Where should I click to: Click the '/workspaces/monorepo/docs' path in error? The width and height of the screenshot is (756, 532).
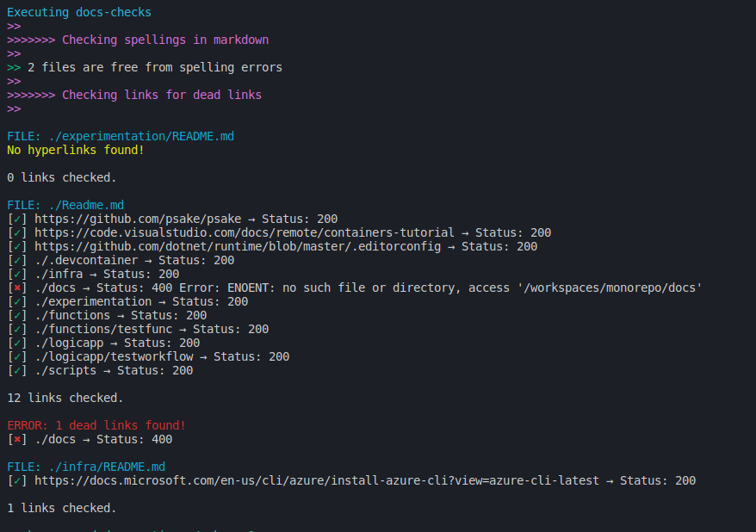point(610,288)
